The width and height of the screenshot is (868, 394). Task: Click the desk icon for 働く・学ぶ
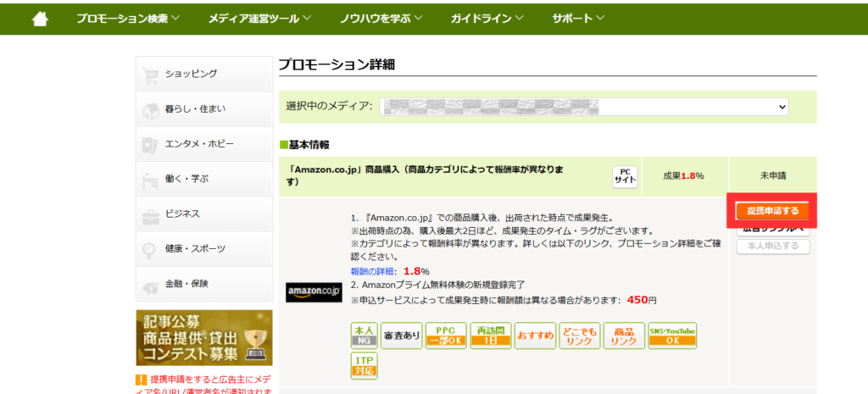151,180
